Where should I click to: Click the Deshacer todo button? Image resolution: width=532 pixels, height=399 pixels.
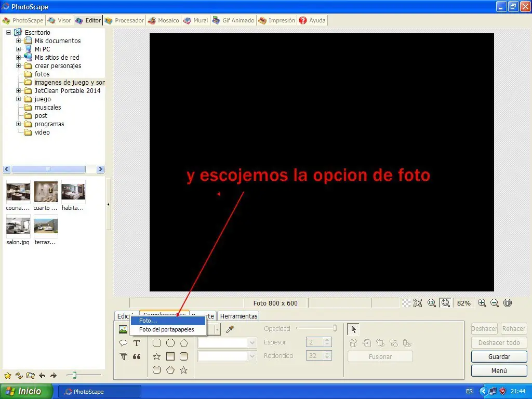click(499, 343)
